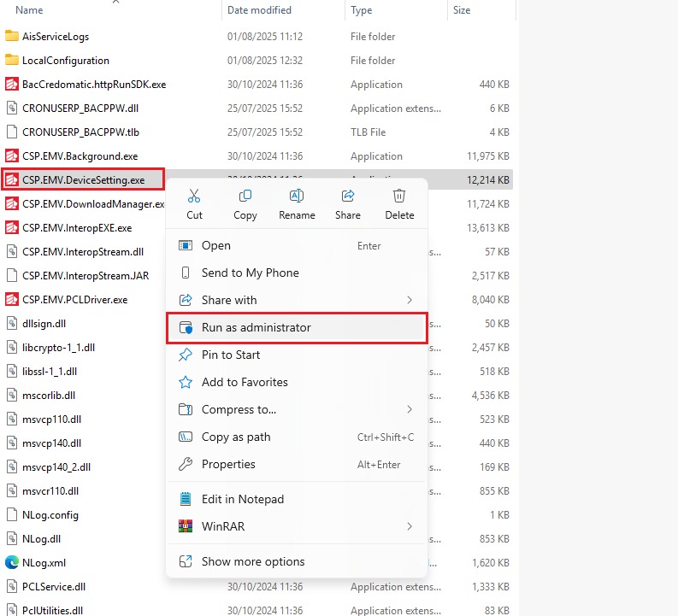Sort files by Name column header
This screenshot has width=678, height=616.
[30, 10]
